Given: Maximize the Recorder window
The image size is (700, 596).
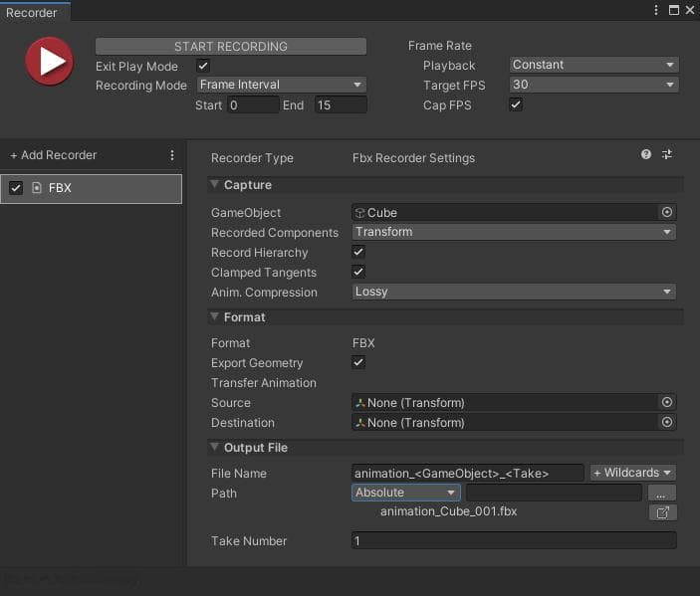Looking at the screenshot, I should pyautogui.click(x=674, y=10).
